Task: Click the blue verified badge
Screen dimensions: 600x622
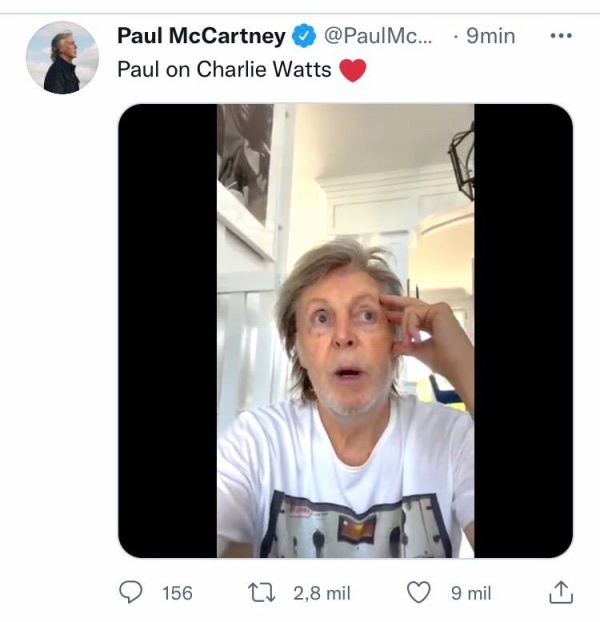Action: coord(303,37)
